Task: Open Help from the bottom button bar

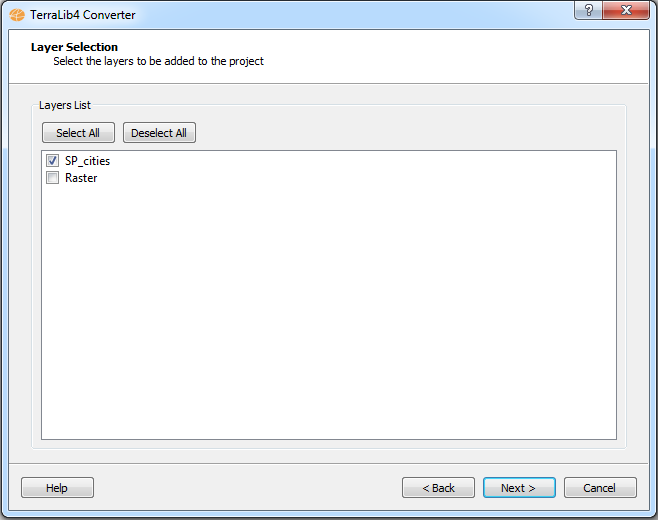Action: click(57, 488)
